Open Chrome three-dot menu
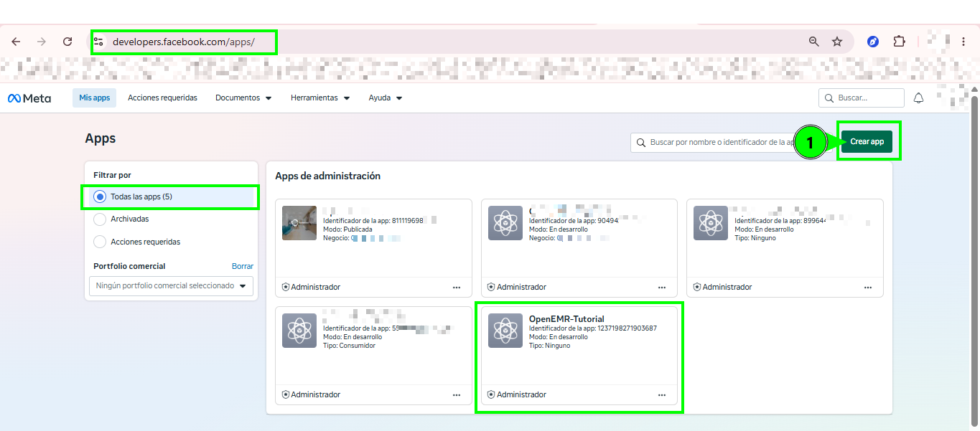This screenshot has width=980, height=431. point(963,42)
